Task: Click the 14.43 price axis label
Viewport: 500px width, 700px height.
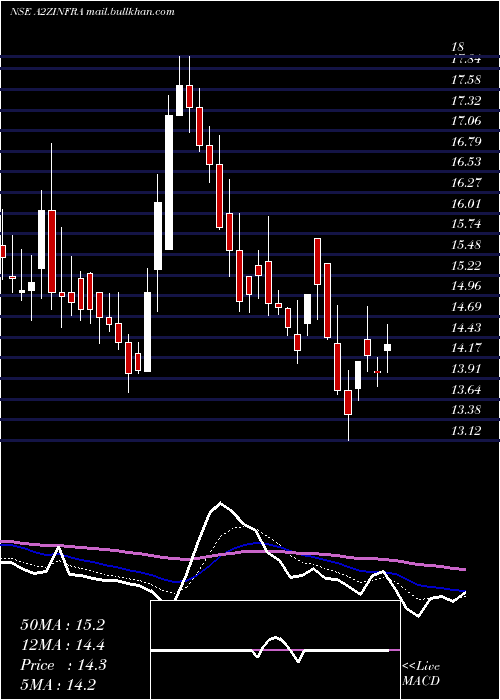Action: tap(466, 328)
